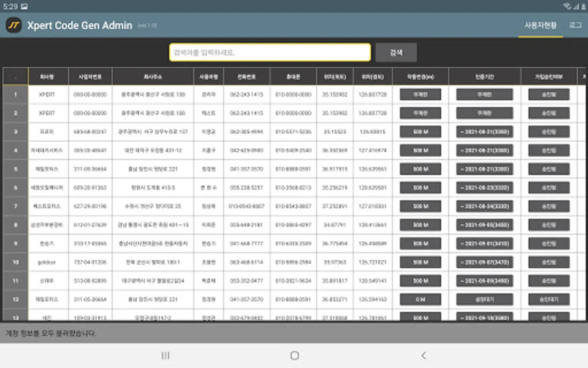Select row number 12 header cell
588x368 pixels.
pos(16,299)
